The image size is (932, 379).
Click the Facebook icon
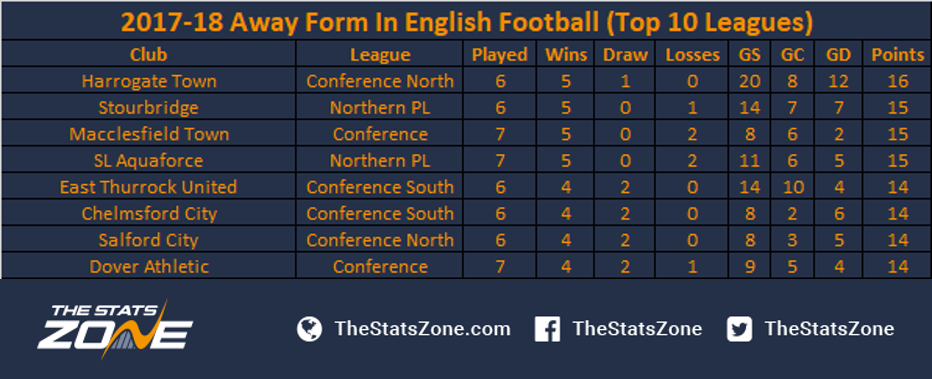click(547, 329)
